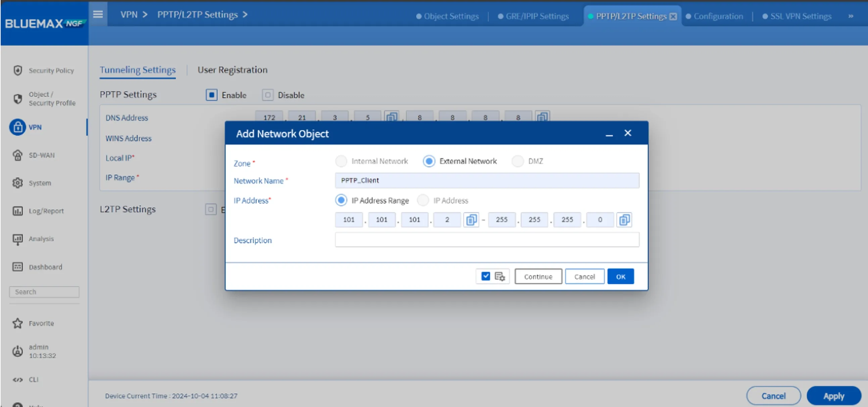Open Log/Report section

point(38,211)
